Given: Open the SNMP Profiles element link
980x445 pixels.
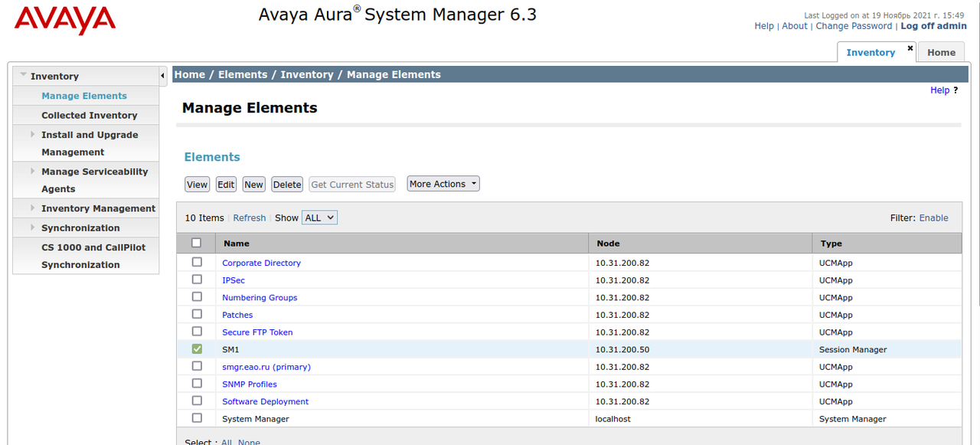Looking at the screenshot, I should click(x=250, y=384).
